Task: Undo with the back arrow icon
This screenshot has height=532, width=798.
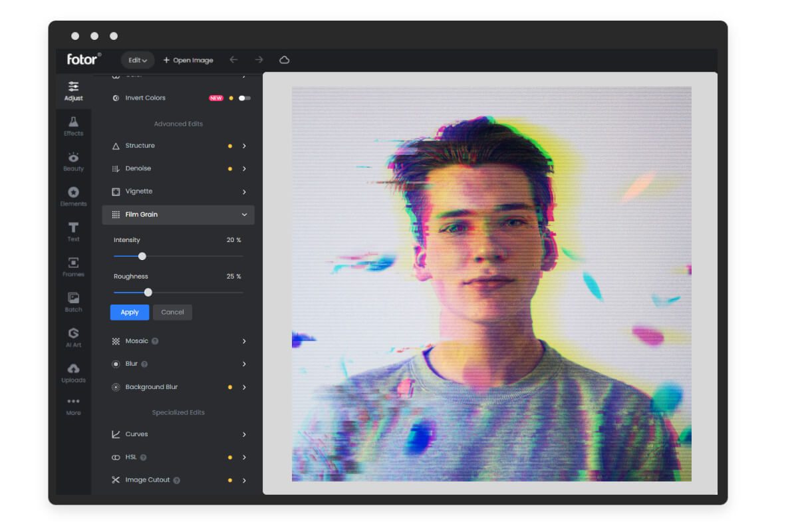Action: [x=233, y=60]
